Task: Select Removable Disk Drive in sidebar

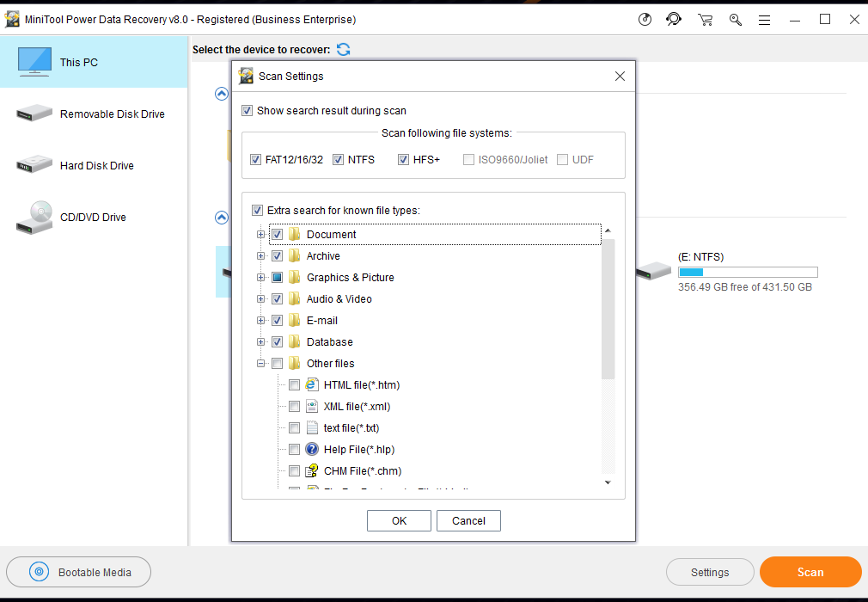Action: click(x=94, y=114)
